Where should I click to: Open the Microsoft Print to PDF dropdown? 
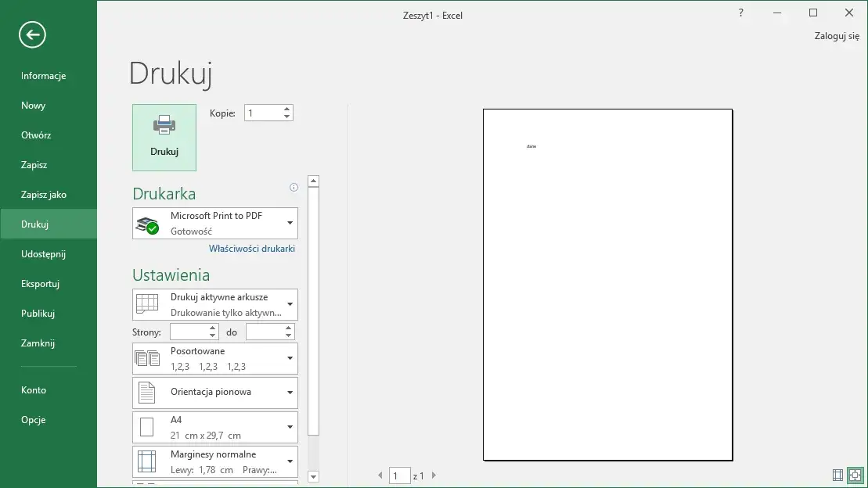[215, 223]
